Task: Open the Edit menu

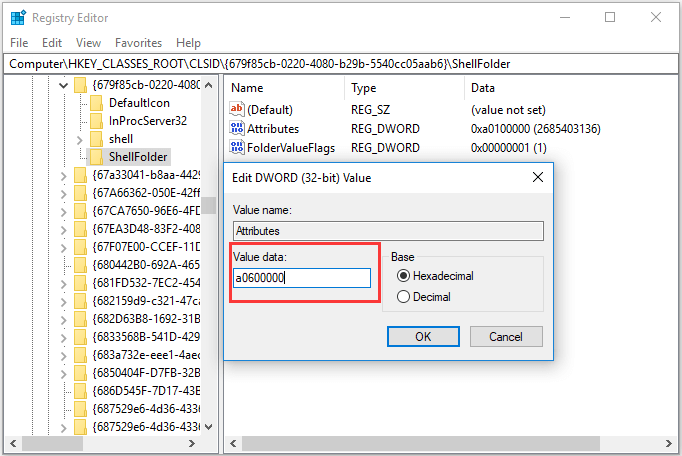Action: pyautogui.click(x=52, y=43)
